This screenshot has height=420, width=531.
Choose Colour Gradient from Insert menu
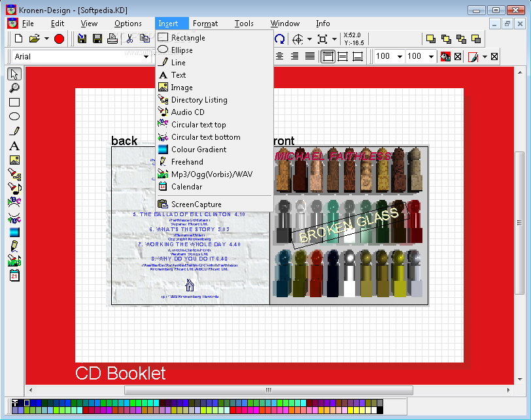(x=214, y=150)
